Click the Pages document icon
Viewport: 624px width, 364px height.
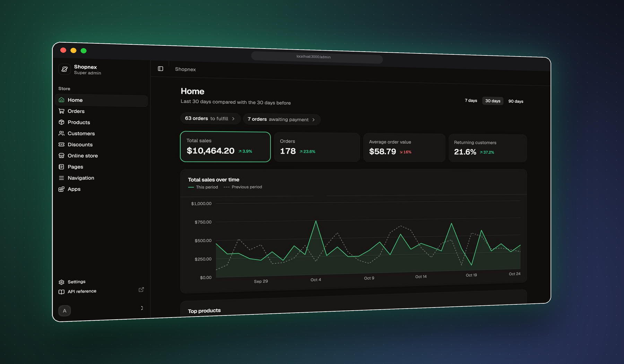[61, 167]
